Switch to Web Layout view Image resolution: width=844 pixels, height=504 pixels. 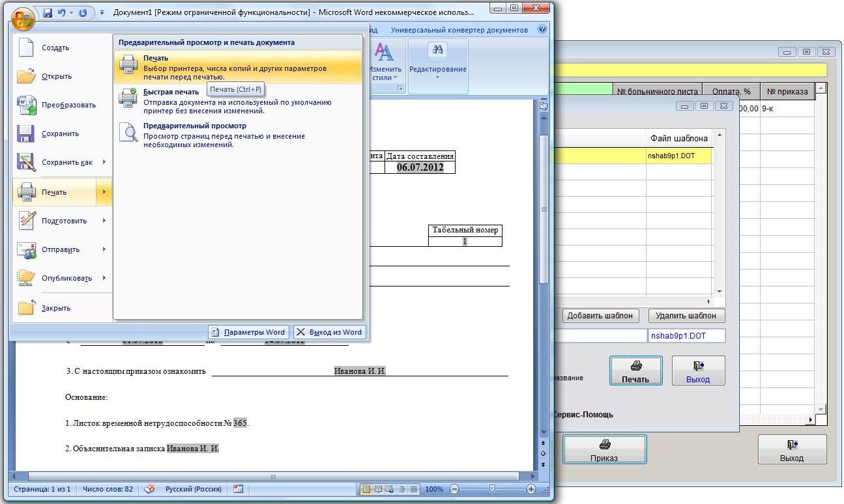390,489
